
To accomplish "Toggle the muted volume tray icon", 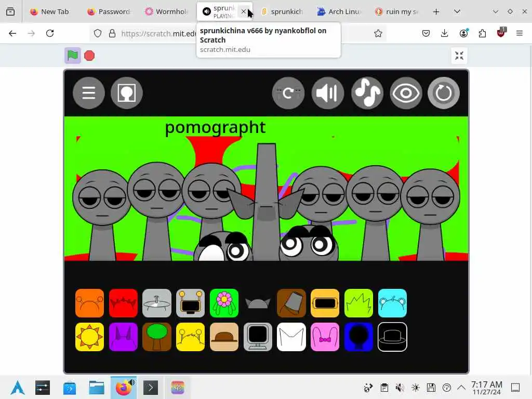I will [x=400, y=388].
